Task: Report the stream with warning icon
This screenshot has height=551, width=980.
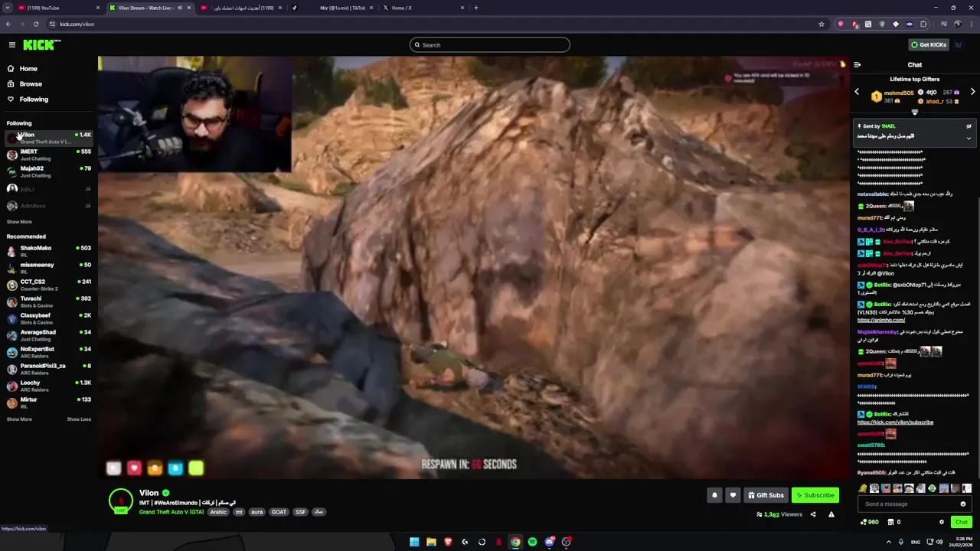Action: [831, 514]
